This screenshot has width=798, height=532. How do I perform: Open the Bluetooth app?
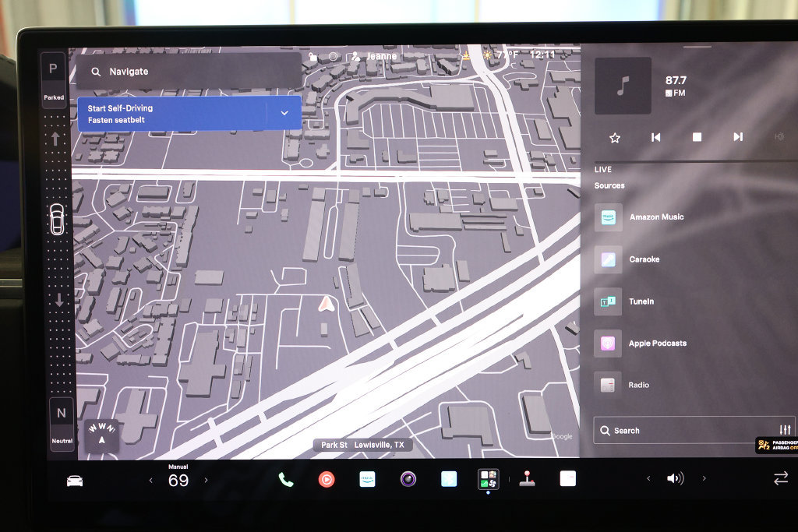tap(448, 479)
